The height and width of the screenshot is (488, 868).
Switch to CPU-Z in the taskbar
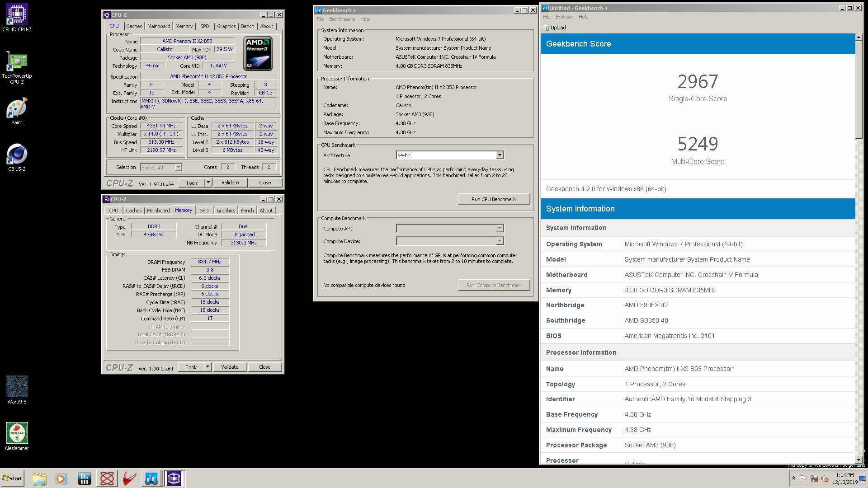point(174,479)
